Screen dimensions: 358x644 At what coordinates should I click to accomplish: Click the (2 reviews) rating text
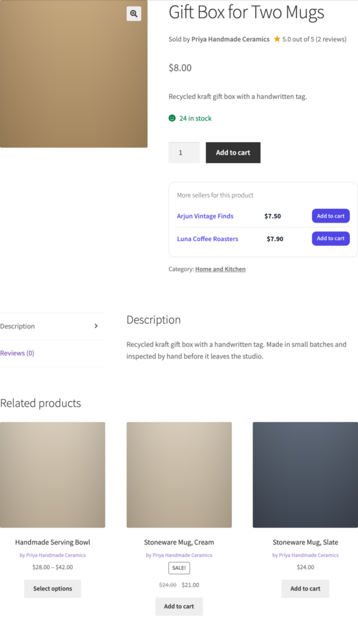tap(331, 39)
